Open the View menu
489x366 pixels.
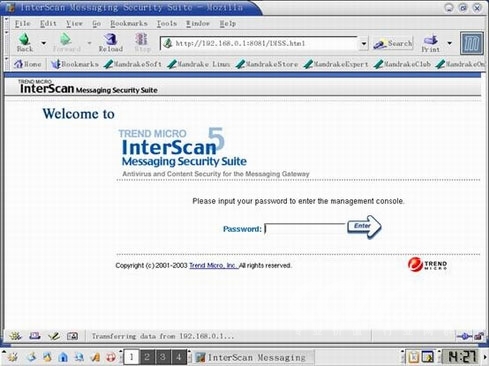click(74, 23)
